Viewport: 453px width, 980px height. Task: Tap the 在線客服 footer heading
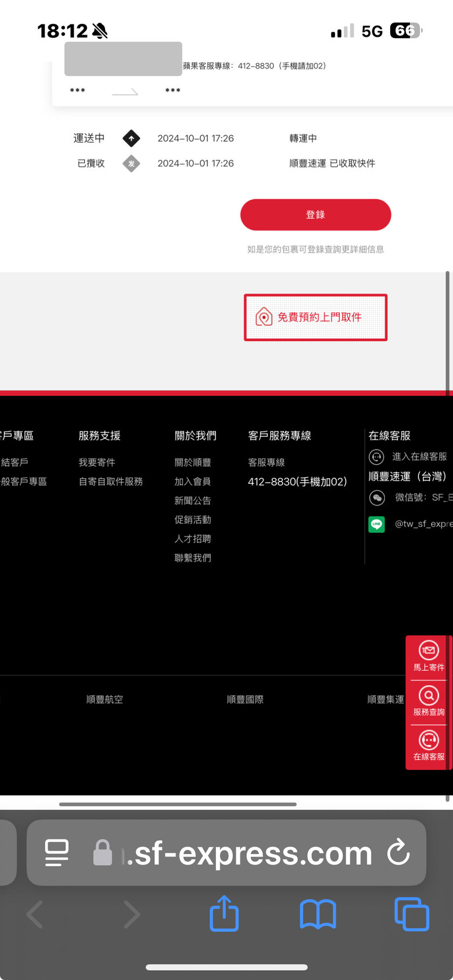[390, 436]
